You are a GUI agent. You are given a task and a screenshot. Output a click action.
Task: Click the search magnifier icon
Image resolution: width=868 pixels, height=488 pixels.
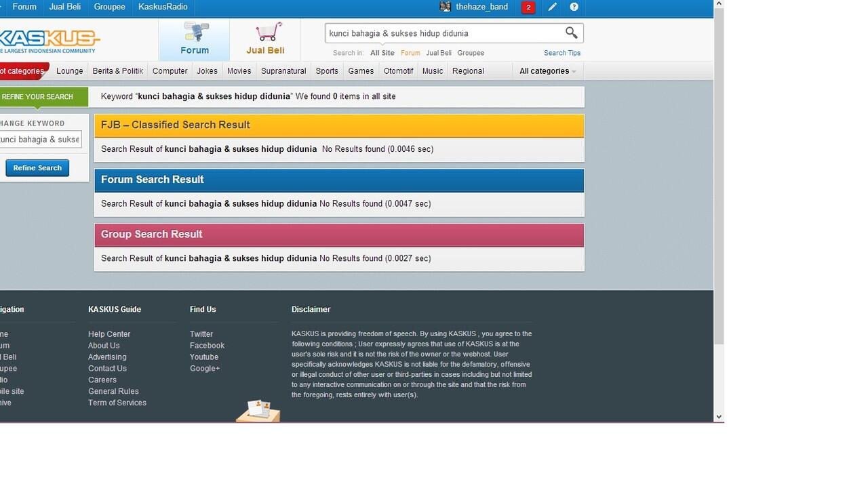[572, 33]
